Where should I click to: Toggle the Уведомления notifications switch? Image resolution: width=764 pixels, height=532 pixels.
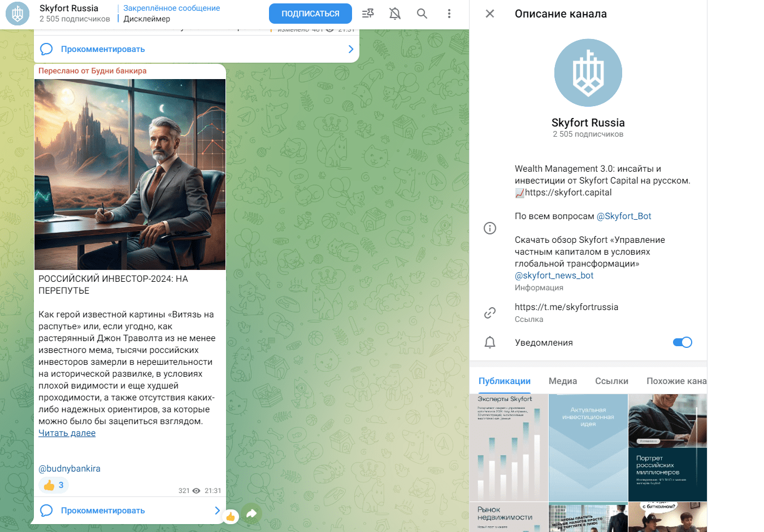[x=683, y=342]
